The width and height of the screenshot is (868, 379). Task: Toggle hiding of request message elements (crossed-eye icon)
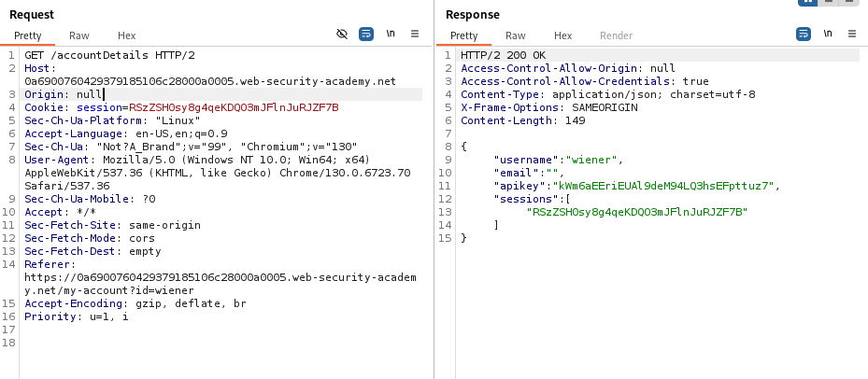(x=342, y=34)
